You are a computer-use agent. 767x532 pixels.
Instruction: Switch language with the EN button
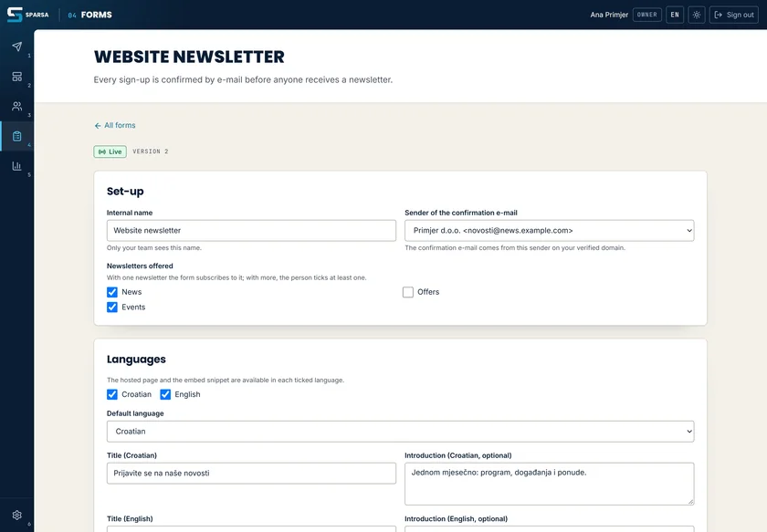(x=675, y=15)
